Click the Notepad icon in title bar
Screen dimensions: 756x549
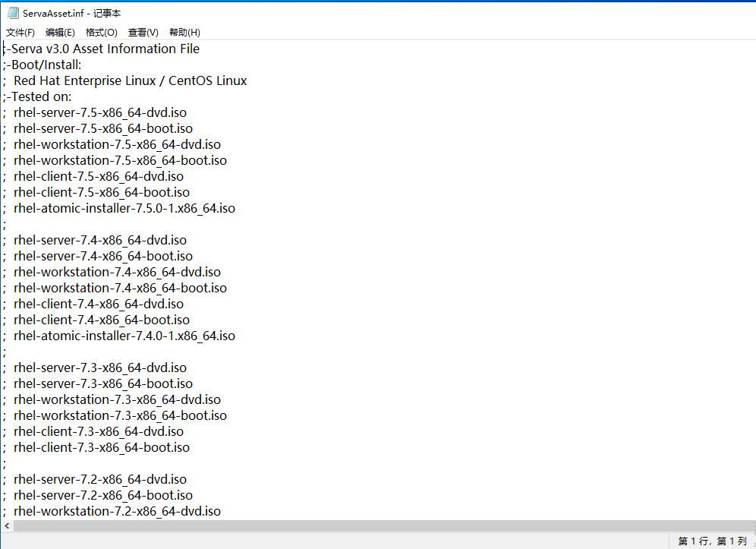click(x=12, y=13)
